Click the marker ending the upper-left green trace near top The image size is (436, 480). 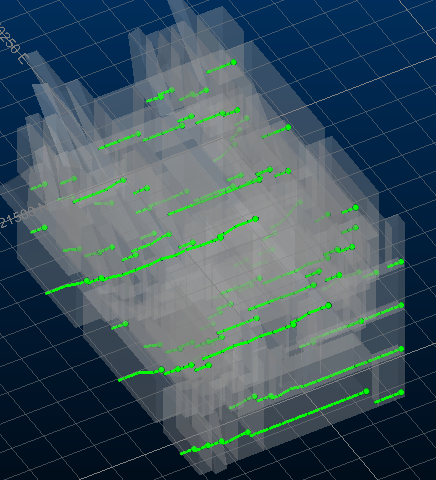(138, 134)
